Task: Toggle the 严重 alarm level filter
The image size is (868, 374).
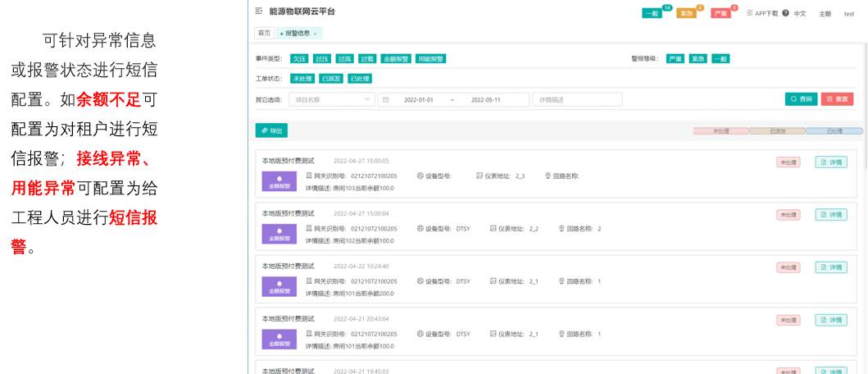Action: [675, 59]
